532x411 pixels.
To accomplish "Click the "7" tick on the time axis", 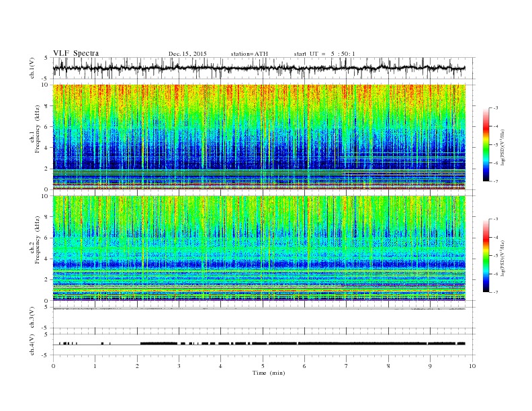I will click(x=347, y=366).
